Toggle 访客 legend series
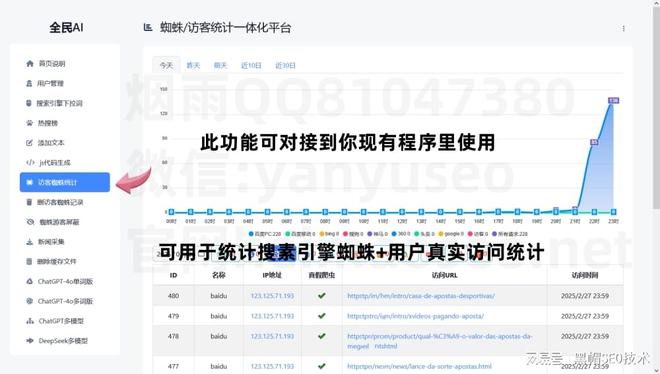The height and width of the screenshot is (374, 660). click(478, 234)
